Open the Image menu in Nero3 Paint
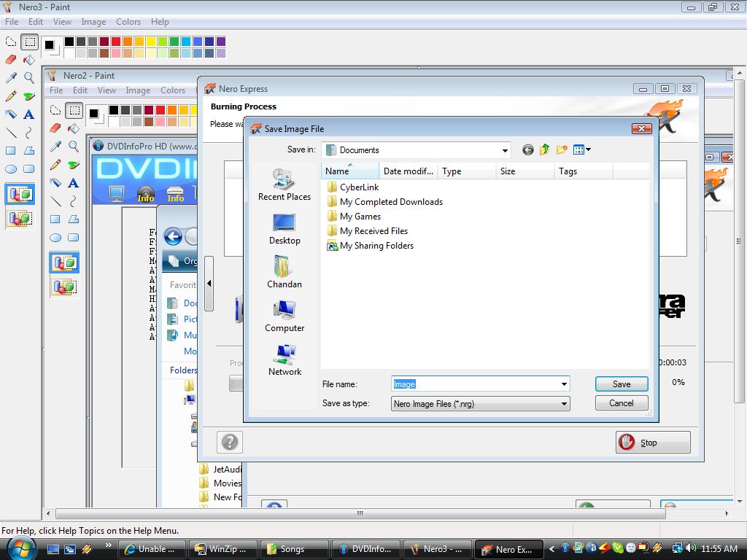The height and width of the screenshot is (560, 747). coord(93,22)
